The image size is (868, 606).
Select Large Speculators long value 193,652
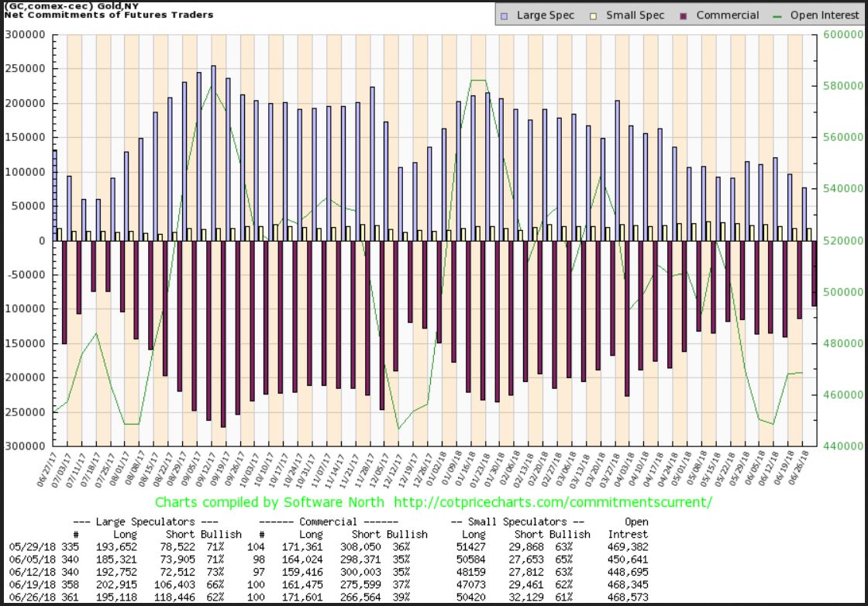click(117, 547)
